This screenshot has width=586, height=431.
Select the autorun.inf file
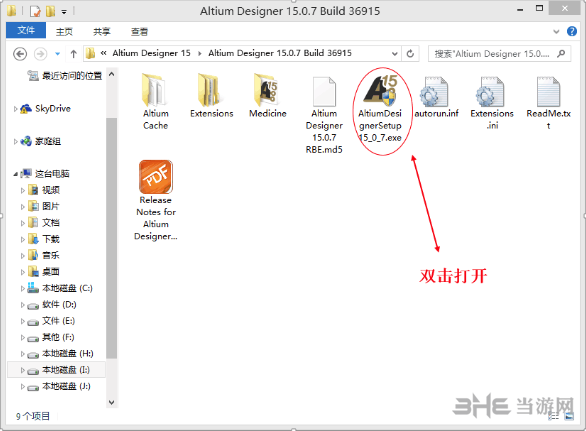[x=436, y=97]
